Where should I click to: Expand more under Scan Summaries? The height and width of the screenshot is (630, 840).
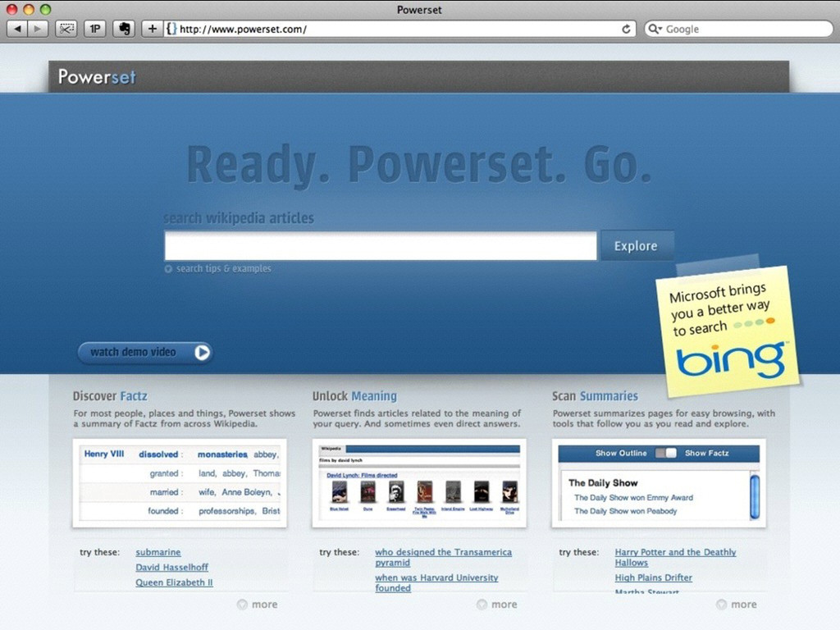tap(737, 605)
